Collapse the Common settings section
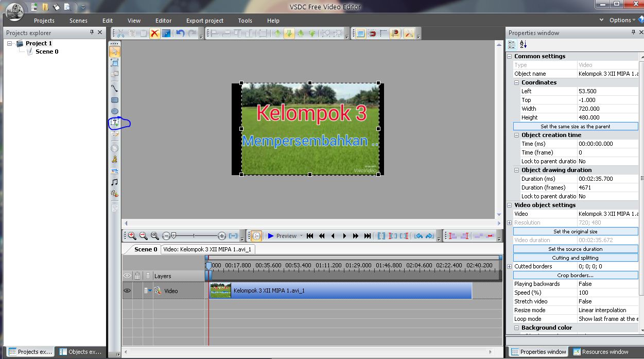 click(x=510, y=56)
